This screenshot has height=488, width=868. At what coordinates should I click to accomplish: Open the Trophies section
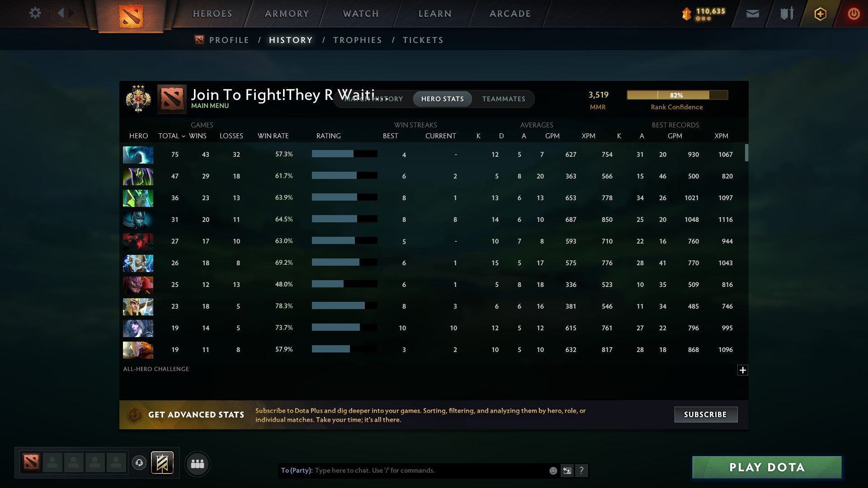(x=357, y=40)
